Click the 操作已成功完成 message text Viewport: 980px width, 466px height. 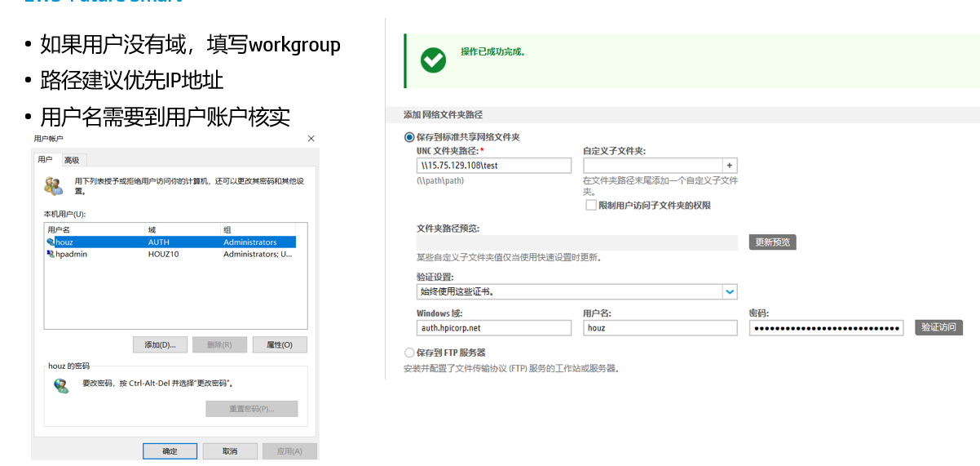coord(493,51)
